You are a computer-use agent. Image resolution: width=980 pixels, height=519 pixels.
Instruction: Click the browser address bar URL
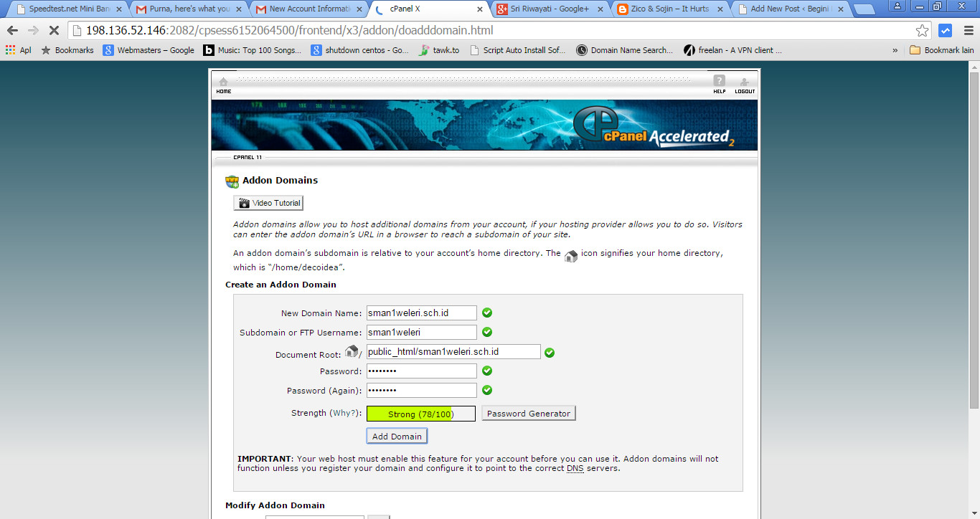(x=289, y=31)
